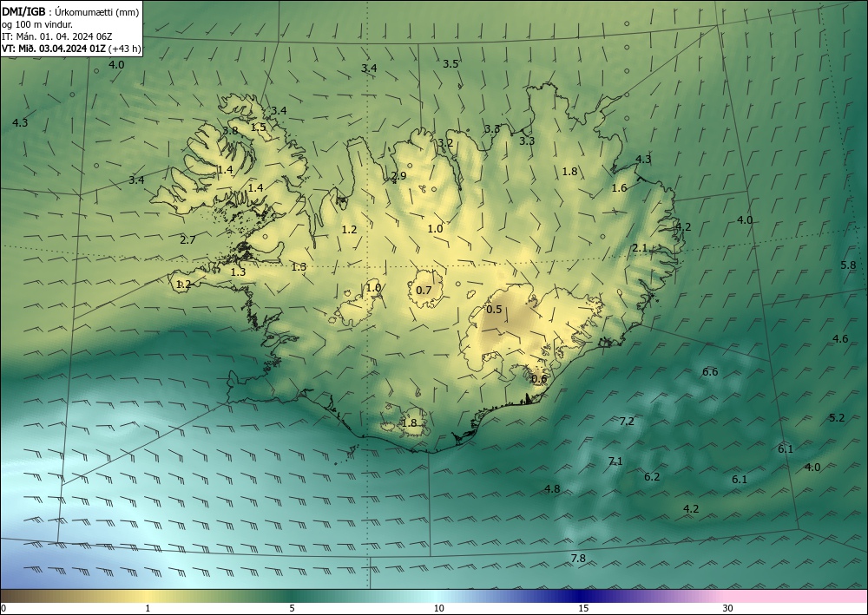Click legend tick label '0'
868x615 pixels.
point(3,609)
